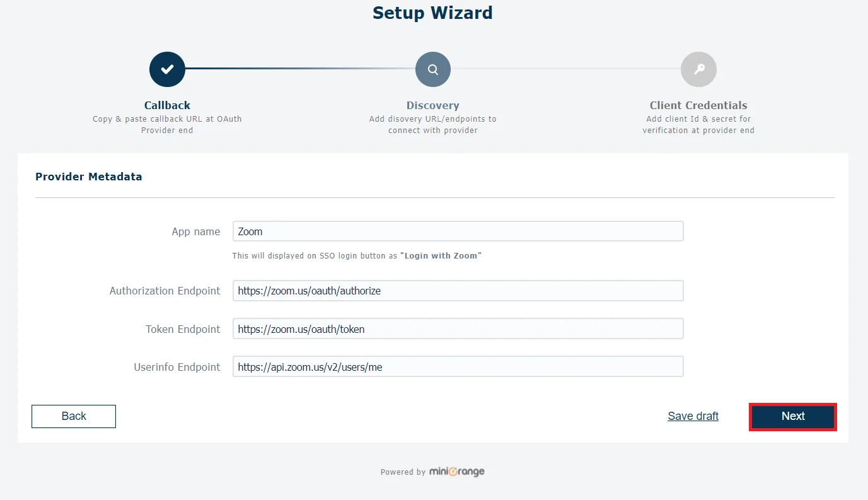Click the "Powered by" footer text
The image size is (868, 500).
[403, 472]
